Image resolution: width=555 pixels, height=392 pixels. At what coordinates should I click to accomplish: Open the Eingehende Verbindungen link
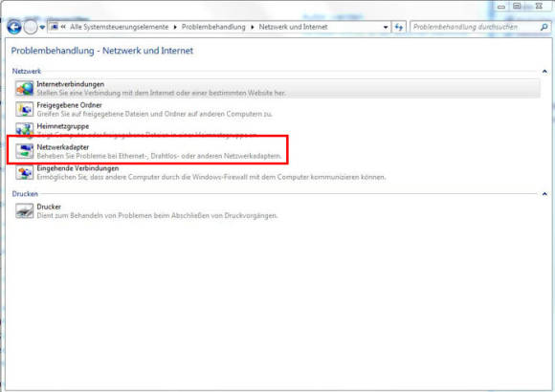coord(78,168)
